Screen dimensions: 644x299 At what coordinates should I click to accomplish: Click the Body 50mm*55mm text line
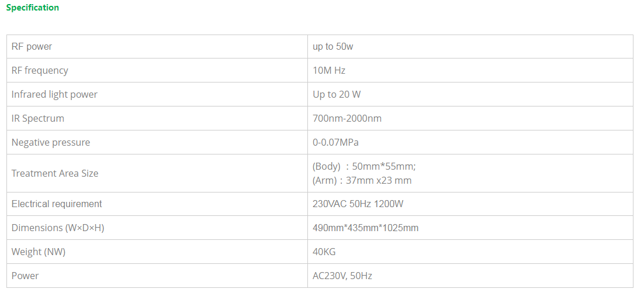[364, 167]
